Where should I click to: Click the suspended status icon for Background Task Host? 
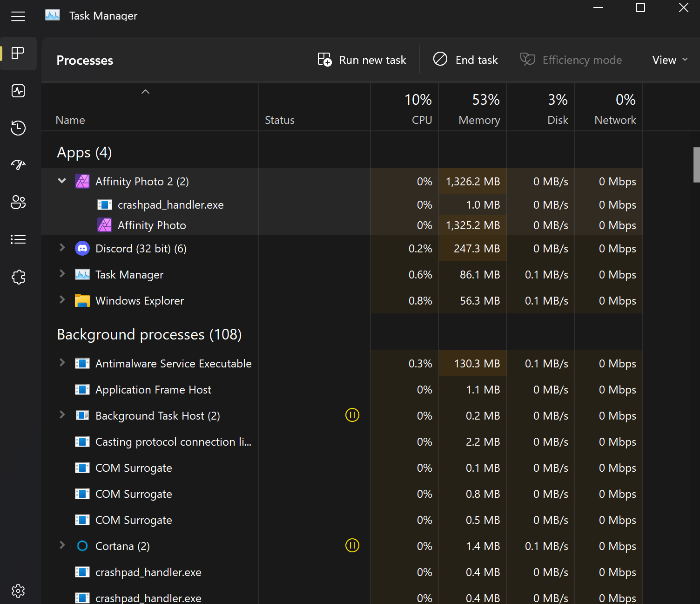pyautogui.click(x=352, y=415)
